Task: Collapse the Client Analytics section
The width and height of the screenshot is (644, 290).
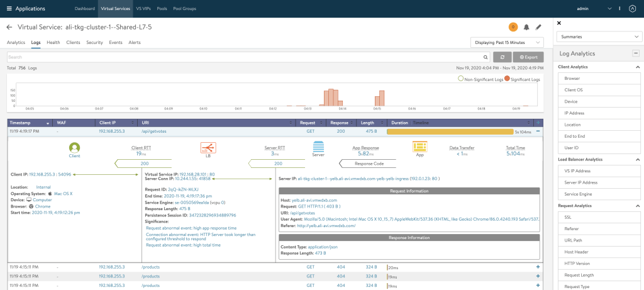Action: [x=637, y=67]
